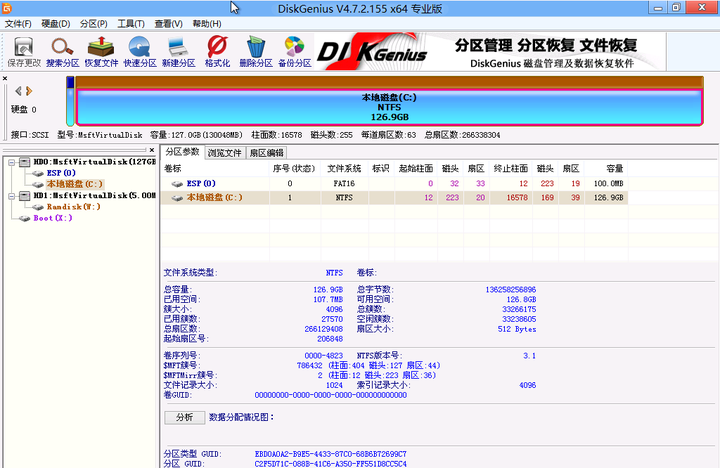Select HD1:MsftVirtualDisk(5.00 tree label
Screen dimensions: 720x468
click(94, 196)
